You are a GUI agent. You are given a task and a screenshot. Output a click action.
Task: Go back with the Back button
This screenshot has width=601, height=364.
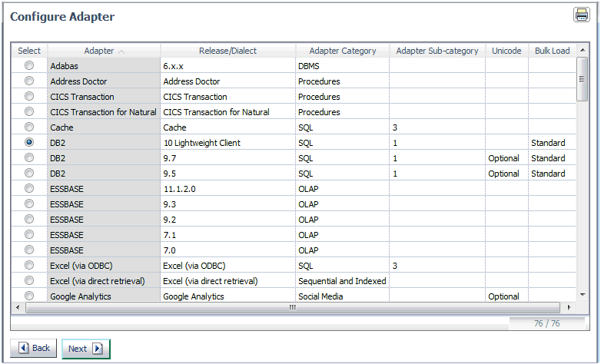[x=33, y=348]
